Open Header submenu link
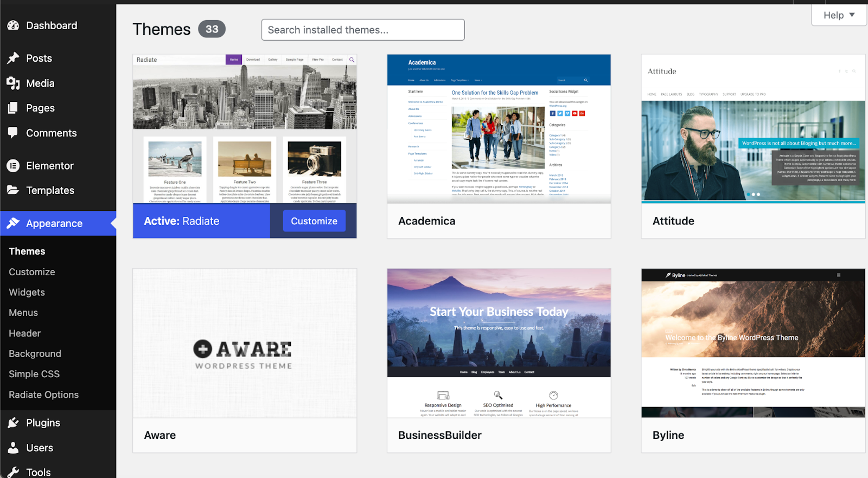 [x=24, y=333]
